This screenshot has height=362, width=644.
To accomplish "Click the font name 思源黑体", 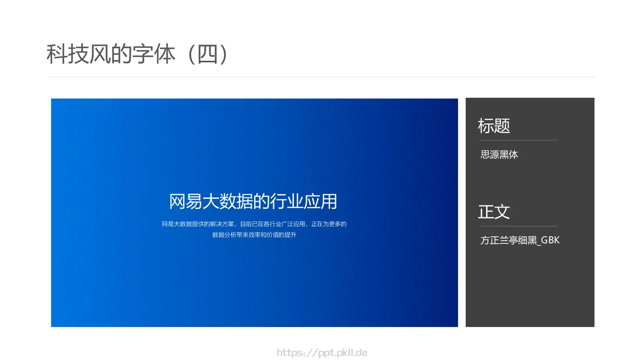I will tap(499, 154).
